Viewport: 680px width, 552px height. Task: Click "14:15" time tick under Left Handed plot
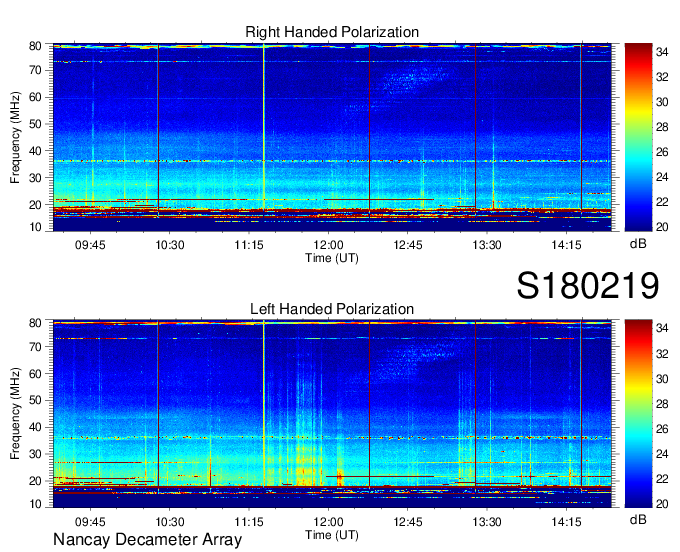[x=566, y=522]
